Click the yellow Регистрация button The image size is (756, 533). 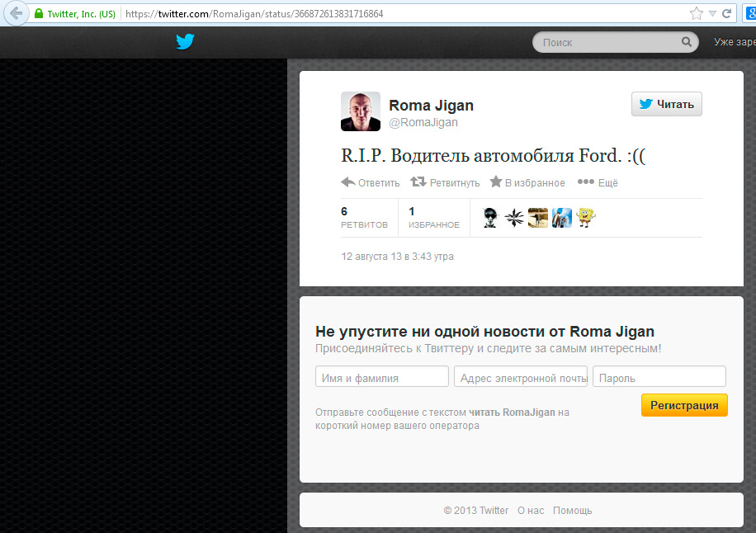[684, 405]
